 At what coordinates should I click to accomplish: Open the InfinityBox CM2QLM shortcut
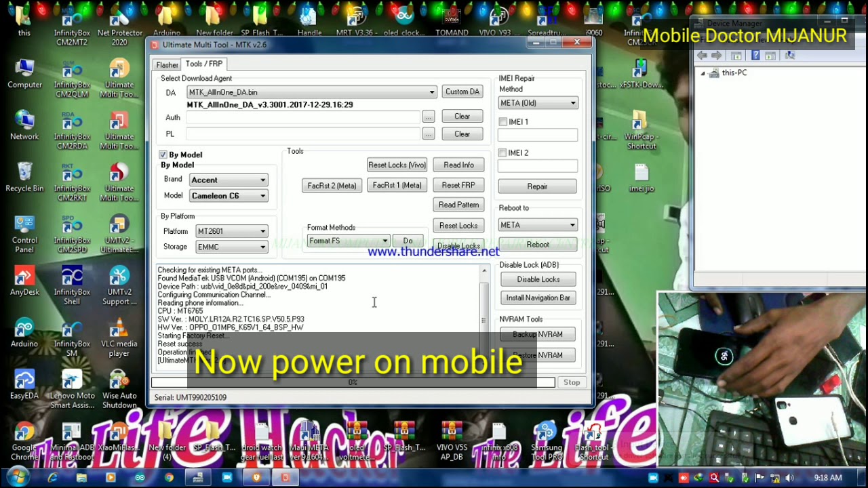click(72, 78)
